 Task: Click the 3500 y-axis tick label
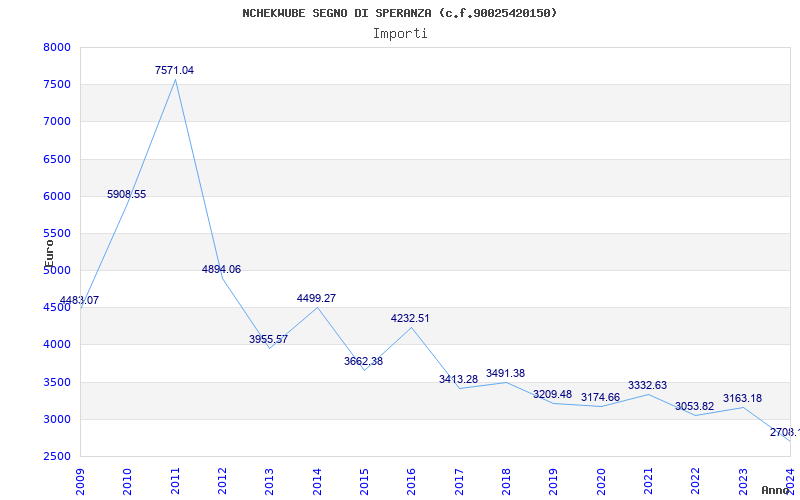click(57, 382)
